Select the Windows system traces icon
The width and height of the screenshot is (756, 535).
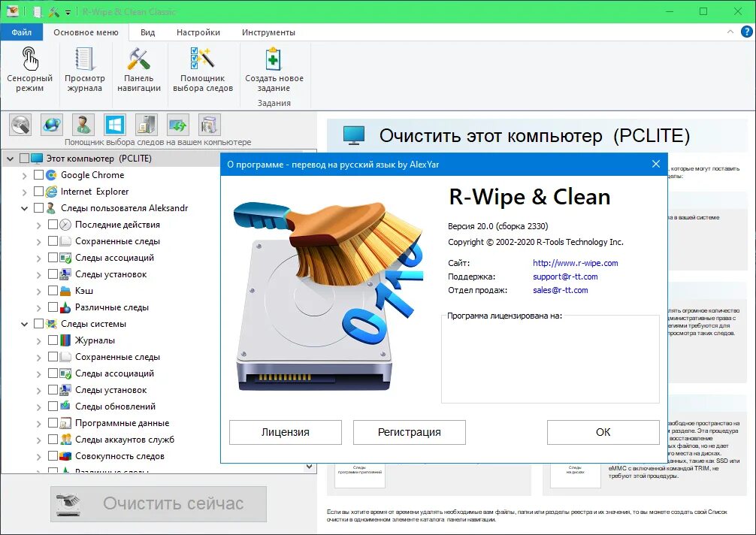[x=113, y=125]
